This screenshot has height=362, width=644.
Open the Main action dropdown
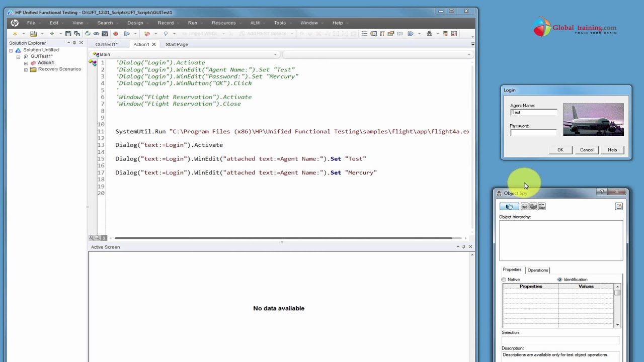(x=275, y=54)
